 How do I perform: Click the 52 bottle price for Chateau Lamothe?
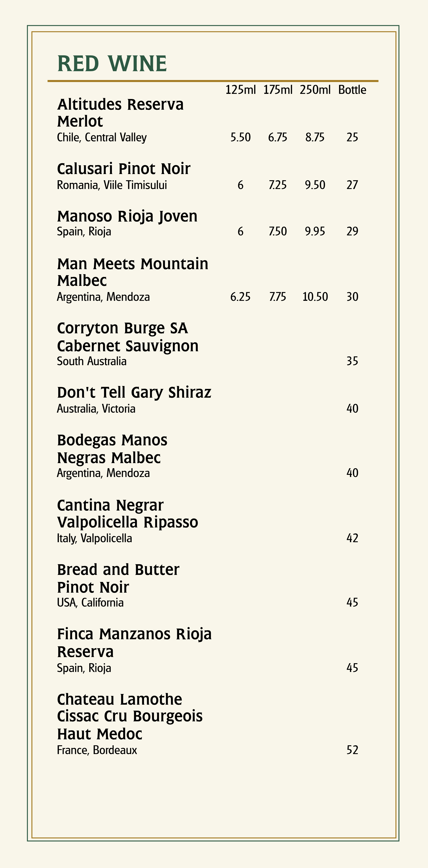352,750
